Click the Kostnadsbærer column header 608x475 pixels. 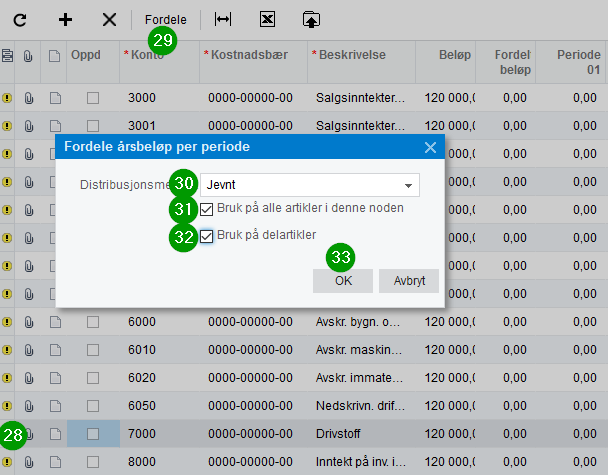pyautogui.click(x=252, y=55)
